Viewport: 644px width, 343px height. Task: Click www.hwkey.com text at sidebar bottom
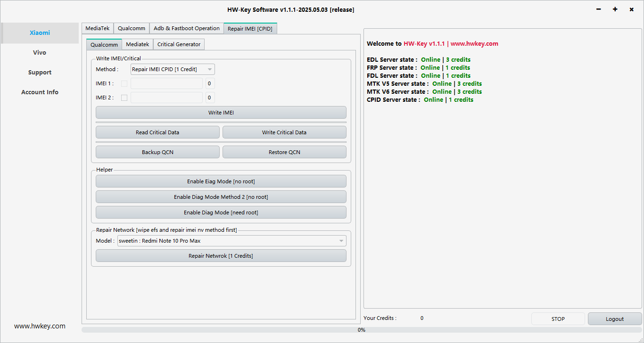pos(40,326)
